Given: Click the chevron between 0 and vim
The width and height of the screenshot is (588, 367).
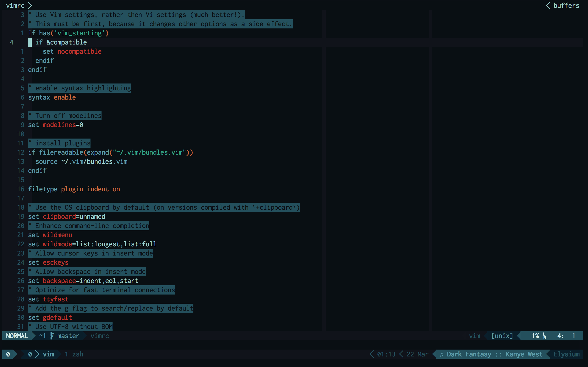Looking at the screenshot, I should (x=37, y=354).
